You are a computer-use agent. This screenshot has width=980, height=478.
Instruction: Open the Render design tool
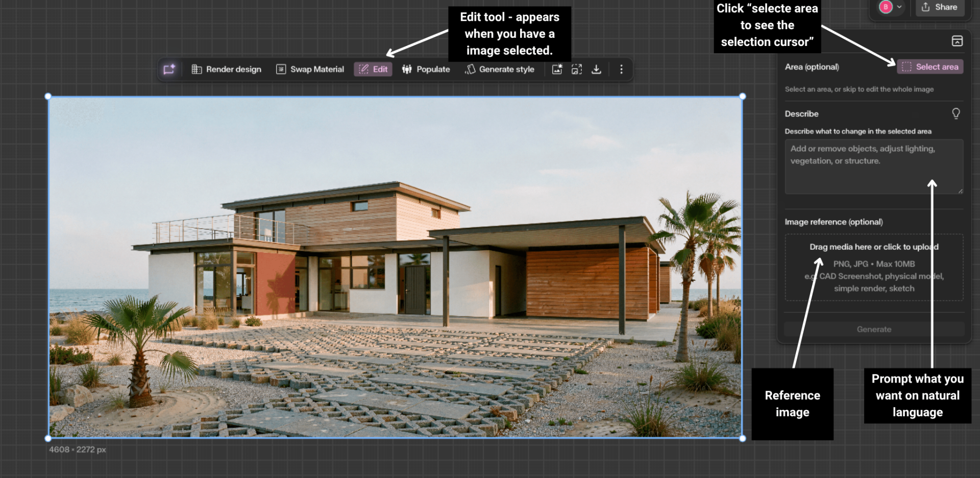click(226, 69)
